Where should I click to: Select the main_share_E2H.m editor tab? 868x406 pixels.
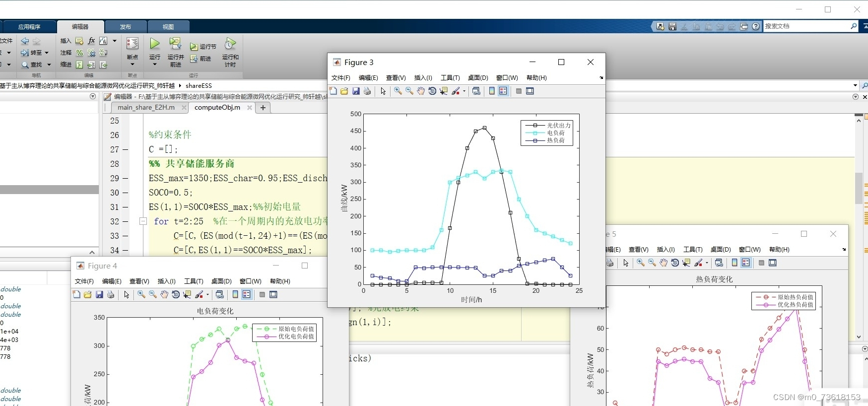point(146,107)
